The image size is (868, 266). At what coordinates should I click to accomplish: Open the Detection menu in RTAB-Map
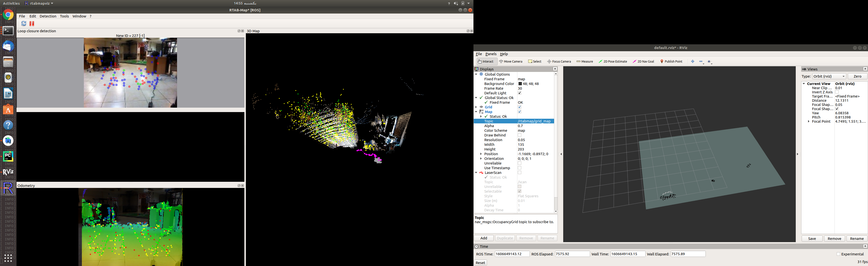(x=48, y=16)
